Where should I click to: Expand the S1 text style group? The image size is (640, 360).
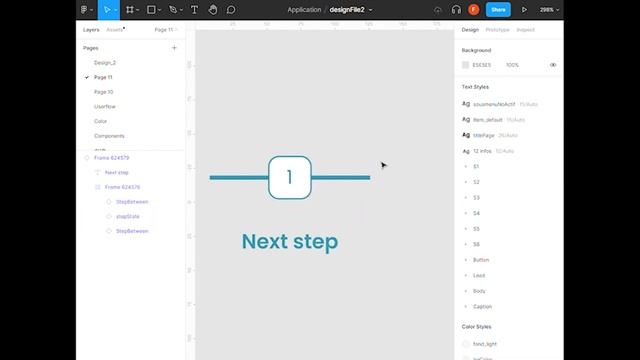point(466,167)
